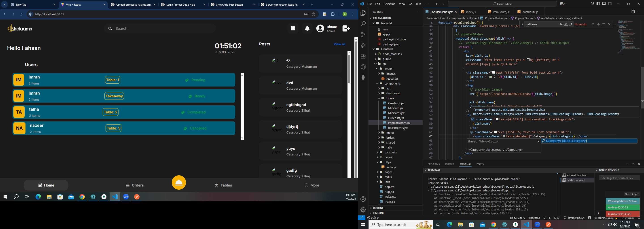
Task: Go to Orders in the bottom navigation
Action: (x=135, y=185)
